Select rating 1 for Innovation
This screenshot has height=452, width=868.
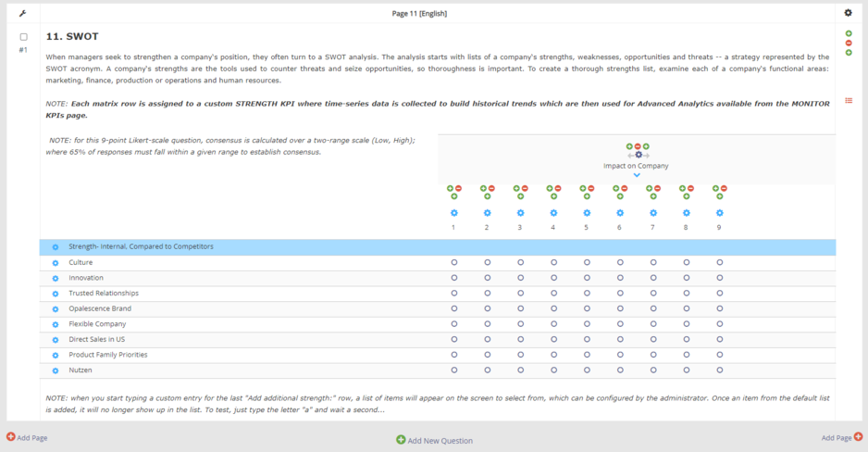click(454, 278)
